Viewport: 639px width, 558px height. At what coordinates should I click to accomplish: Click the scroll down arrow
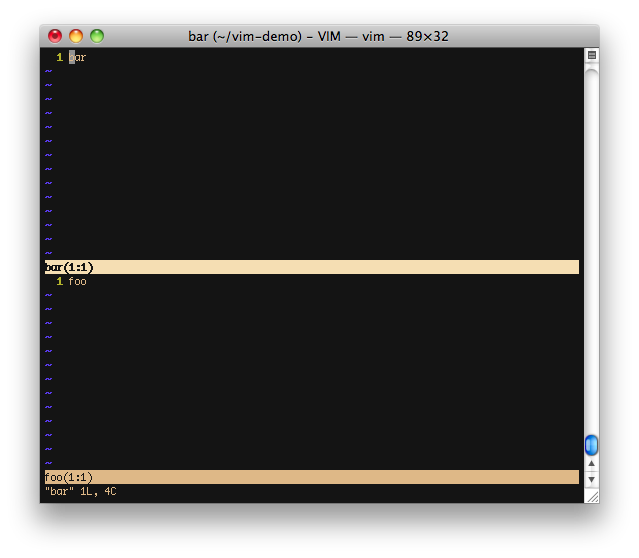coord(591,479)
